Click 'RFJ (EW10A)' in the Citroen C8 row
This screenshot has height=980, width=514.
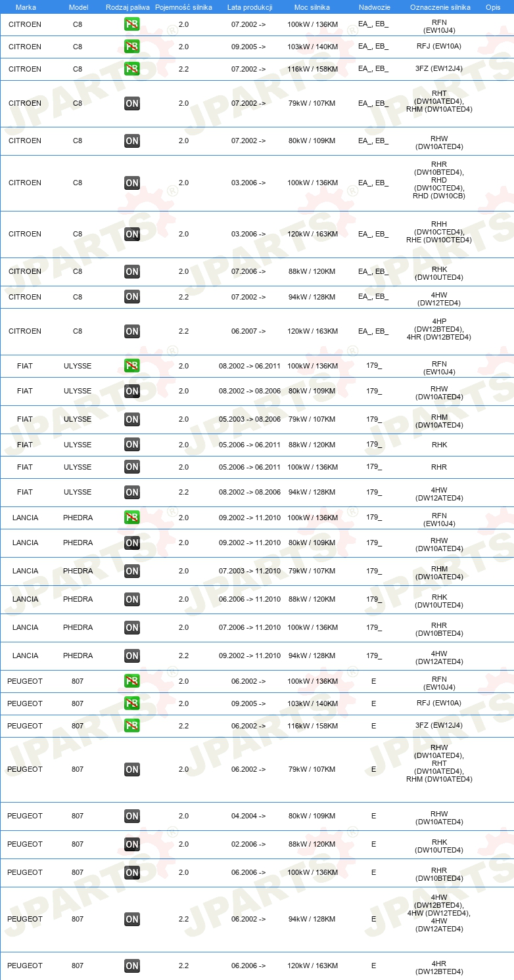coord(439,47)
